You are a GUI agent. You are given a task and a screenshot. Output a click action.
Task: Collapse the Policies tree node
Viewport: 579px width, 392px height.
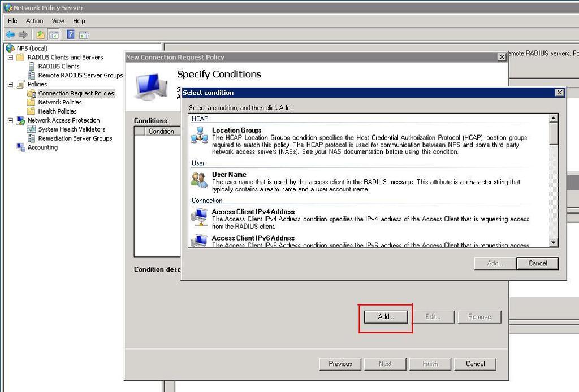coord(11,85)
